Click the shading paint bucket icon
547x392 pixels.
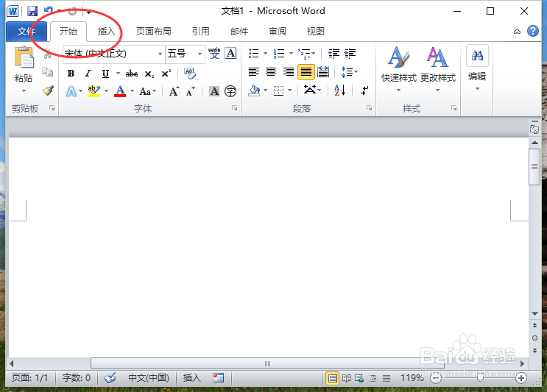click(254, 90)
